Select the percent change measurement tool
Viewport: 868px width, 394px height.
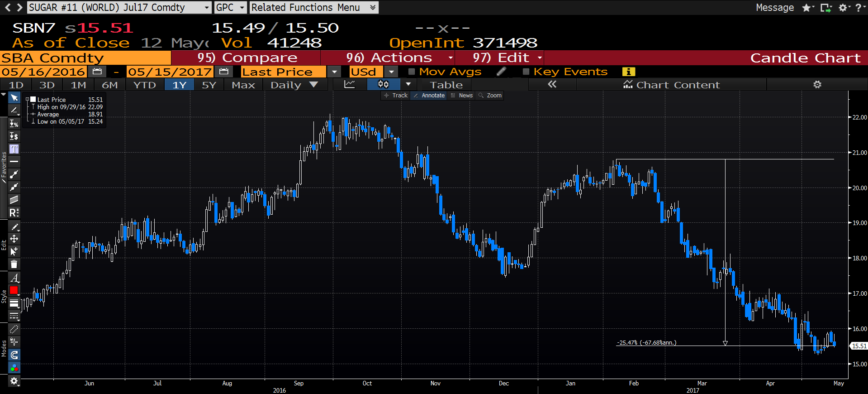coord(14,124)
